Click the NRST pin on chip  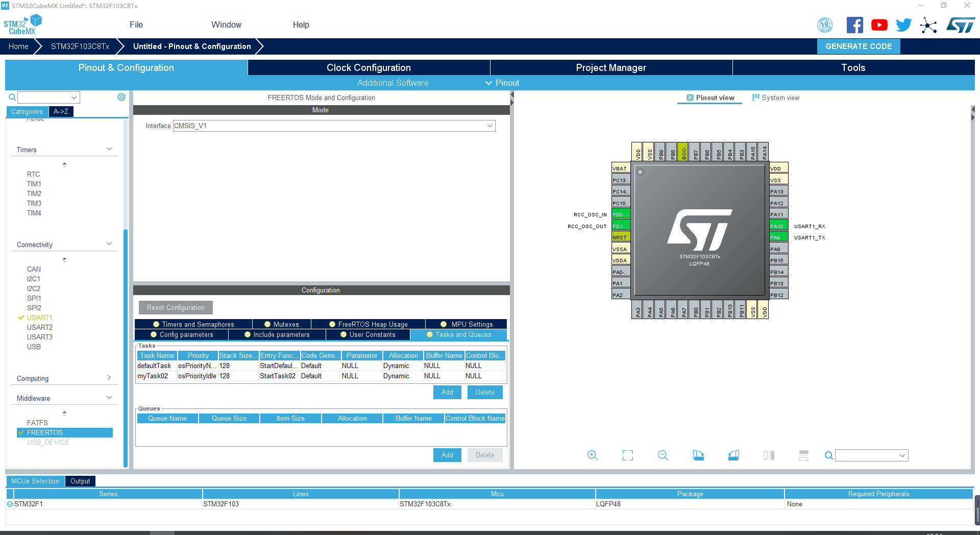coord(621,237)
